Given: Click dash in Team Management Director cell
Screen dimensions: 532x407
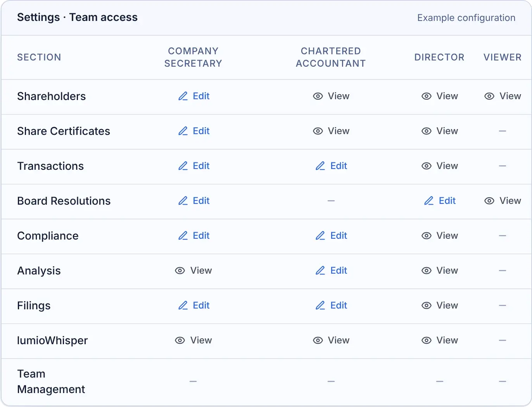Looking at the screenshot, I should click(440, 381).
